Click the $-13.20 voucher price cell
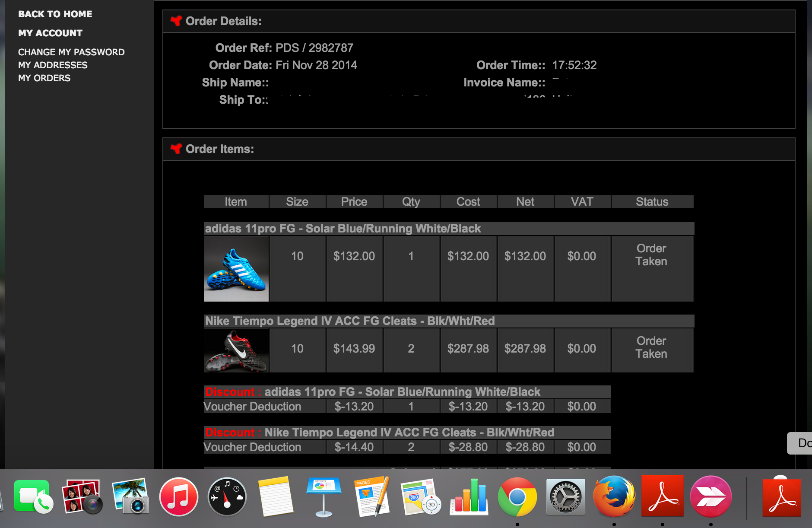 click(x=354, y=407)
